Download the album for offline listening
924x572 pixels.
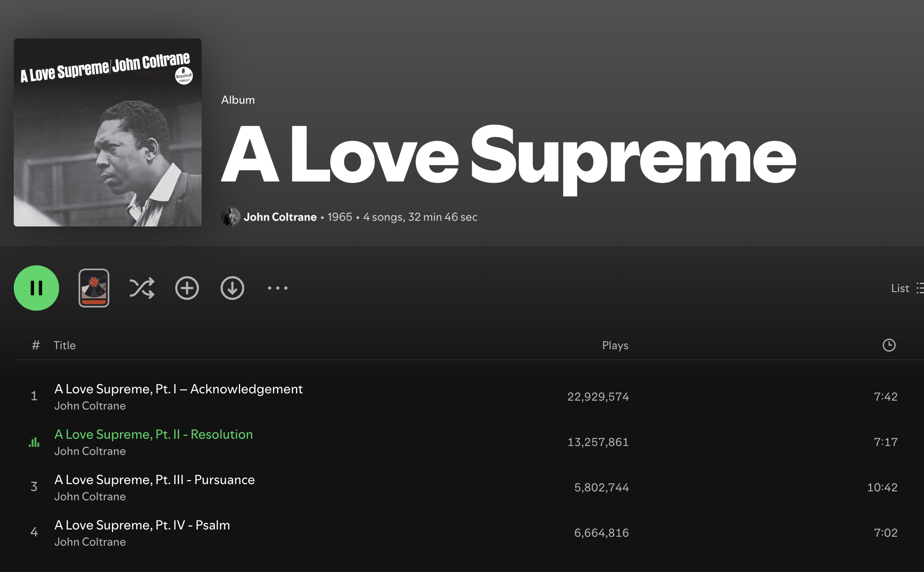point(232,288)
